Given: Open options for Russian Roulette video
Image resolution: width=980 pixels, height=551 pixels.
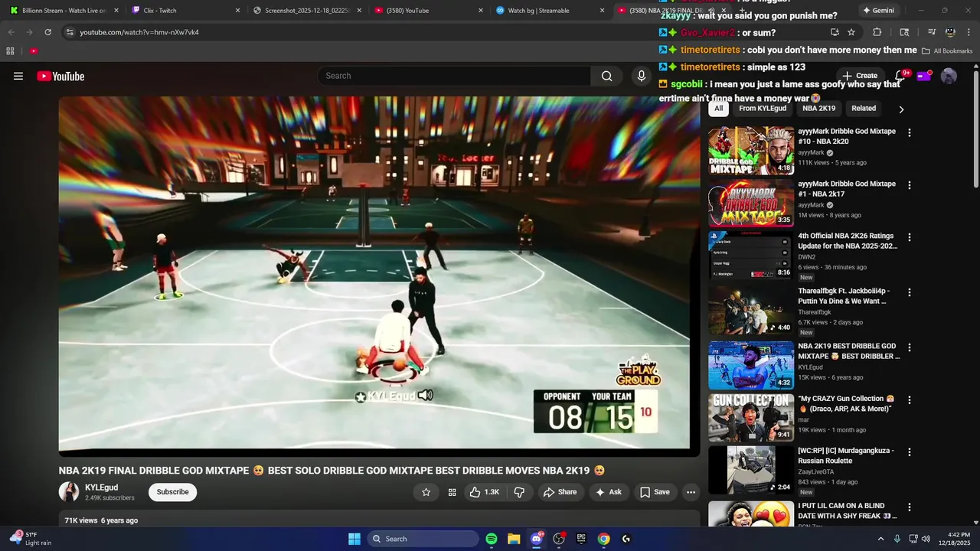Looking at the screenshot, I should point(910,452).
